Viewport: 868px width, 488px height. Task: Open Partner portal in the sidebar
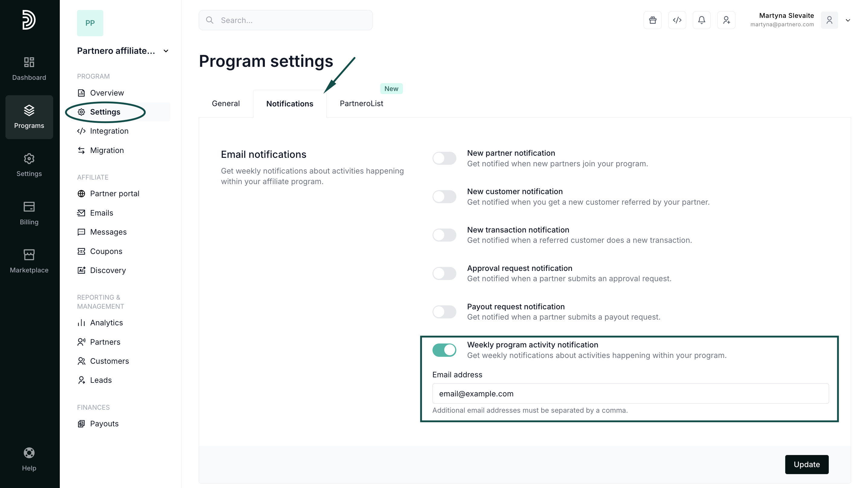tap(114, 194)
